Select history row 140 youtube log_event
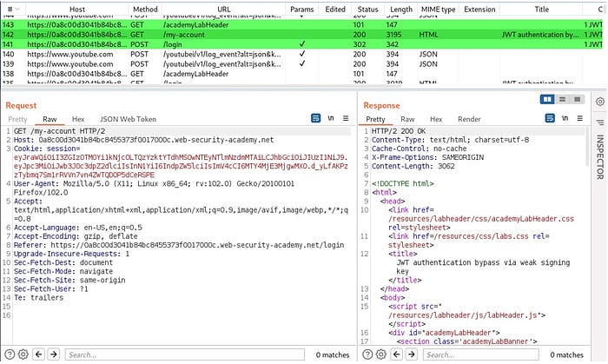Image resolution: width=608 pixels, height=364 pixels. [301, 54]
